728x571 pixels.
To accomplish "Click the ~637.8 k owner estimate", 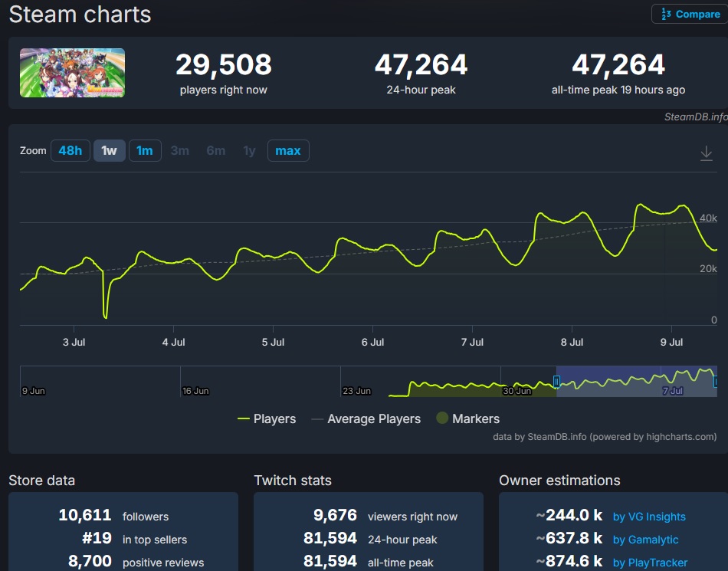I will point(569,539).
